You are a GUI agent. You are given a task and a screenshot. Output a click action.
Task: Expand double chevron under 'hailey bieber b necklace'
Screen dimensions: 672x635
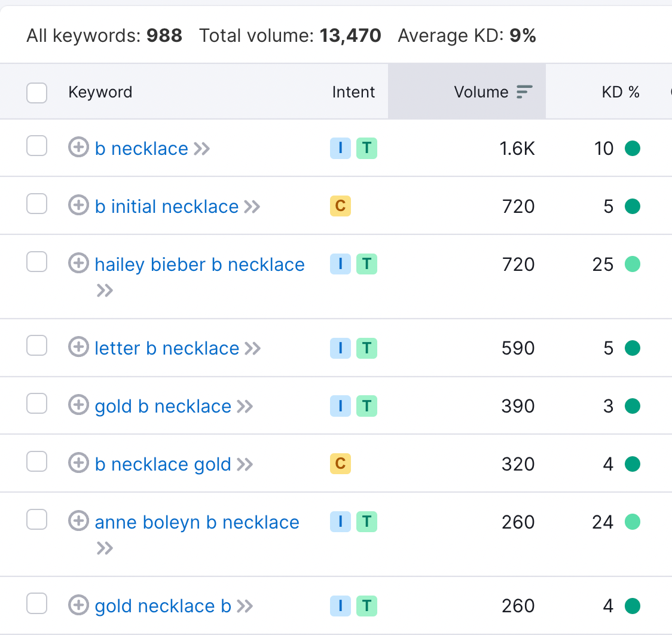click(105, 291)
